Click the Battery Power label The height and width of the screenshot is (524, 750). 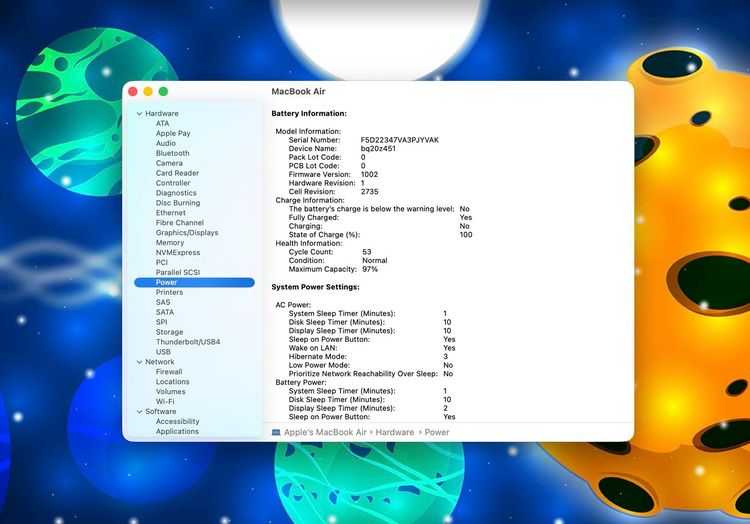click(301, 382)
